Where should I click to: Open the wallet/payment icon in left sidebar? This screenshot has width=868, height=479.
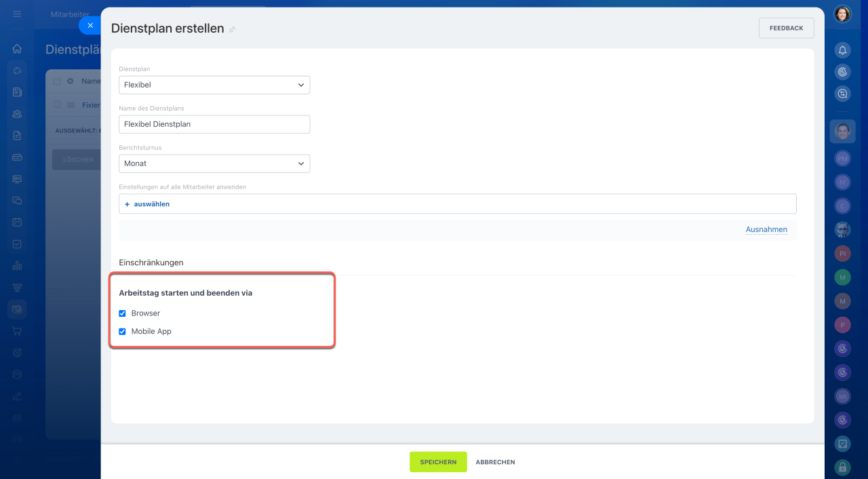click(x=17, y=157)
